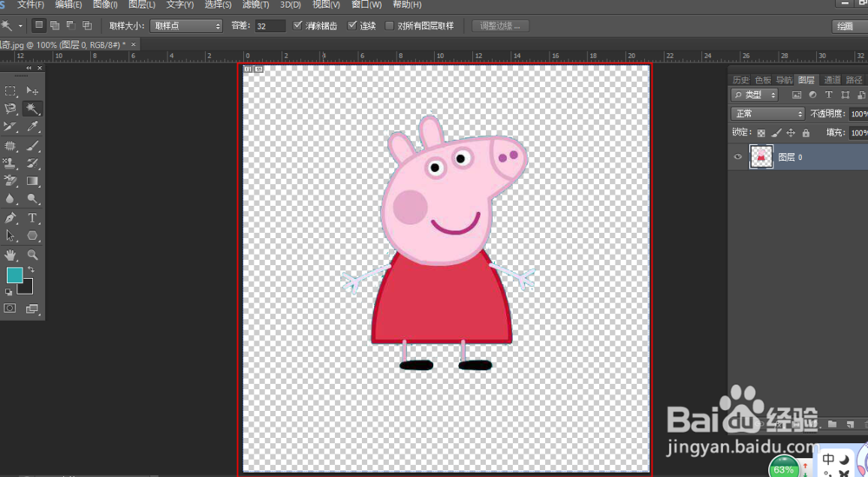Filter layers by type (text) layers
Viewport: 868px width, 477px height.
click(x=829, y=95)
